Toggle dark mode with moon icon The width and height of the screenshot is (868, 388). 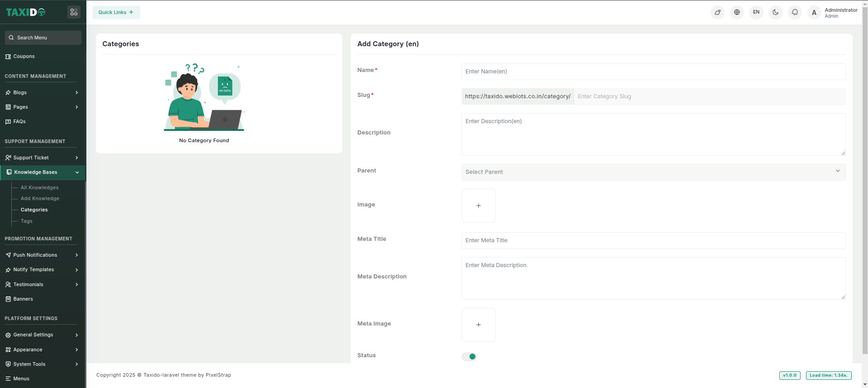(775, 12)
